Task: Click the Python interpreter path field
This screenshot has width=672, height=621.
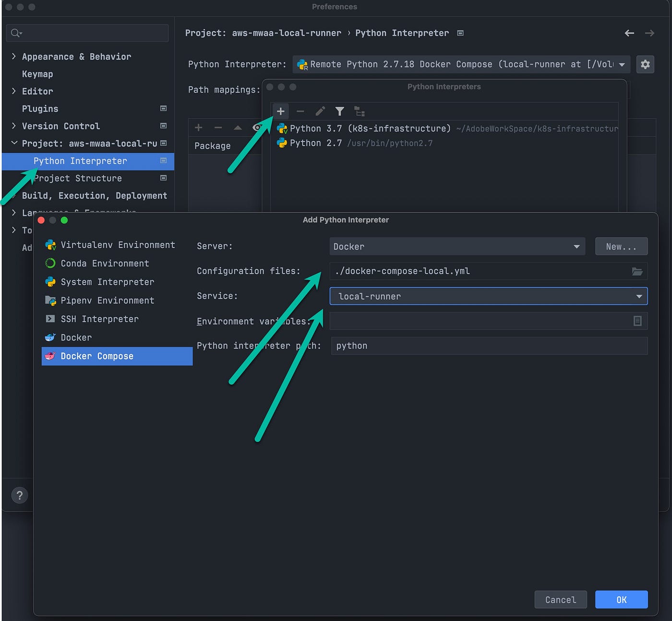Action: (489, 346)
